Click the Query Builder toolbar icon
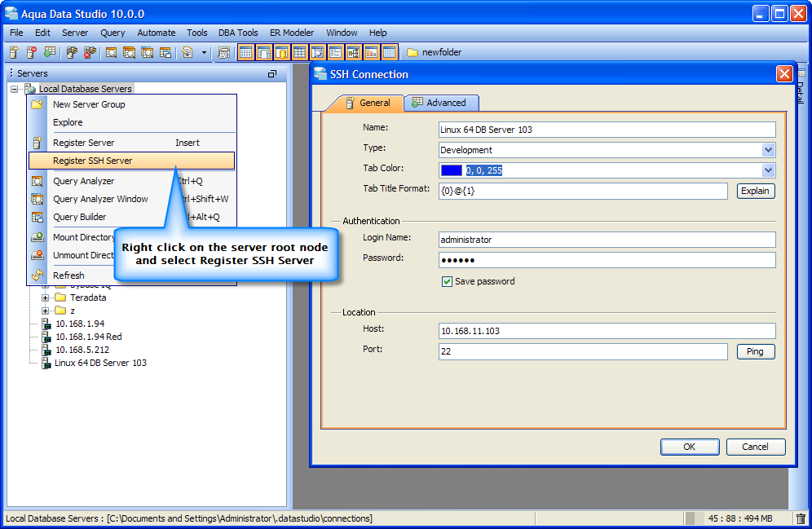 pyautogui.click(x=165, y=52)
